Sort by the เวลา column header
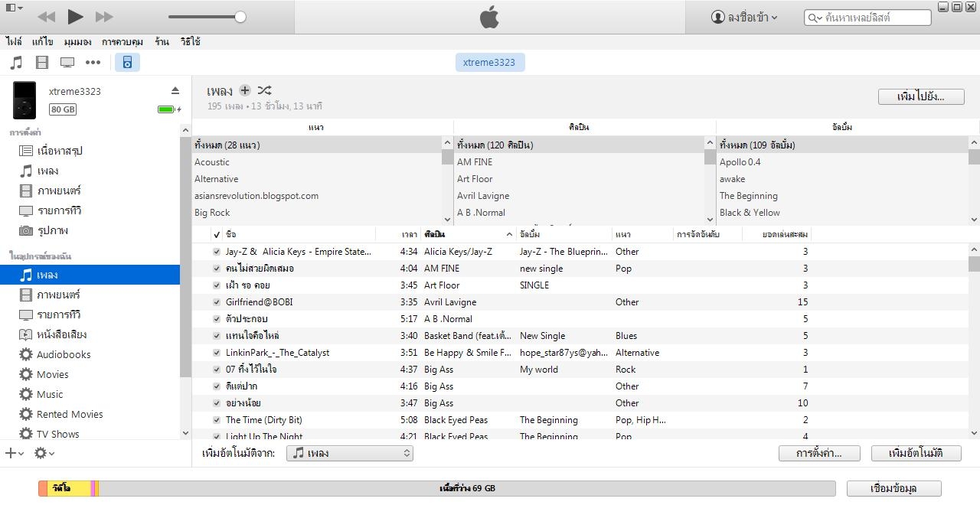 (x=398, y=234)
